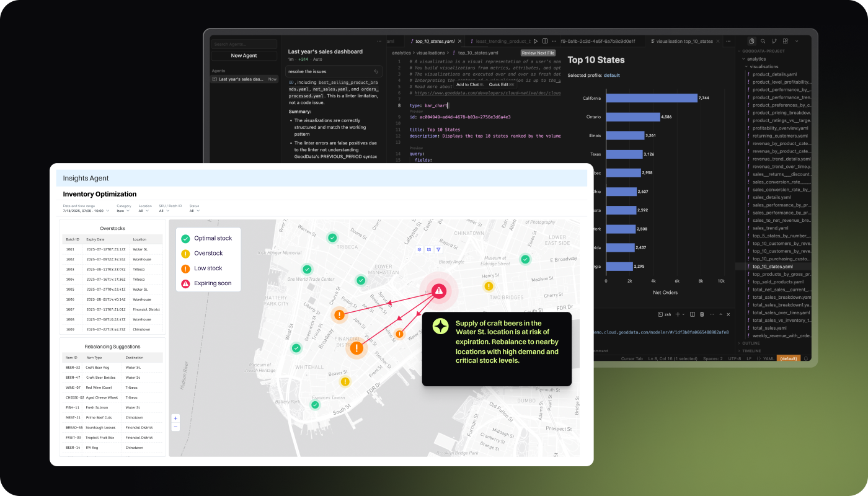Click the run (play) icon in editor toolbar
868x496 pixels.
pos(536,41)
